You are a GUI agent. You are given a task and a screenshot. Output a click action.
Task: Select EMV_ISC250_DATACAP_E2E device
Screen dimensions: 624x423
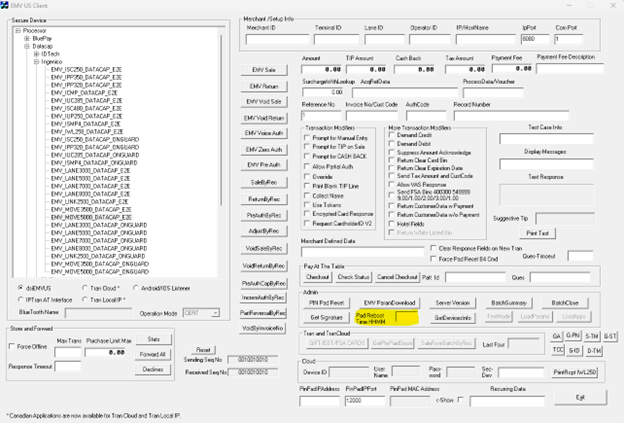[86, 70]
